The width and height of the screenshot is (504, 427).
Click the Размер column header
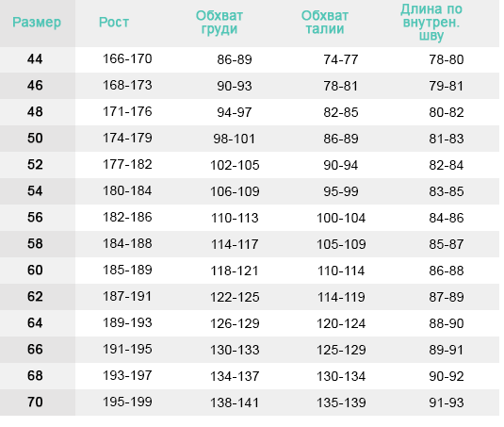tap(37, 23)
